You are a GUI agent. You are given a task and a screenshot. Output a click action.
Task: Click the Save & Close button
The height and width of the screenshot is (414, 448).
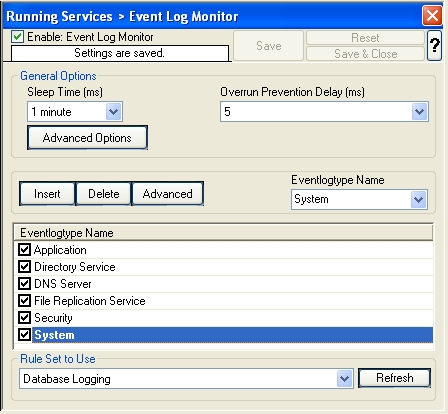(x=365, y=54)
